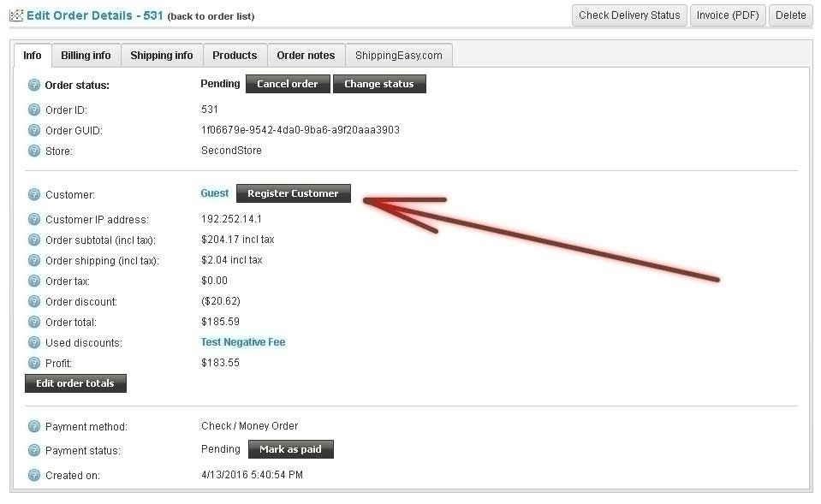821x504 pixels.
Task: Click the help icon beside Created on
Action: 34,475
